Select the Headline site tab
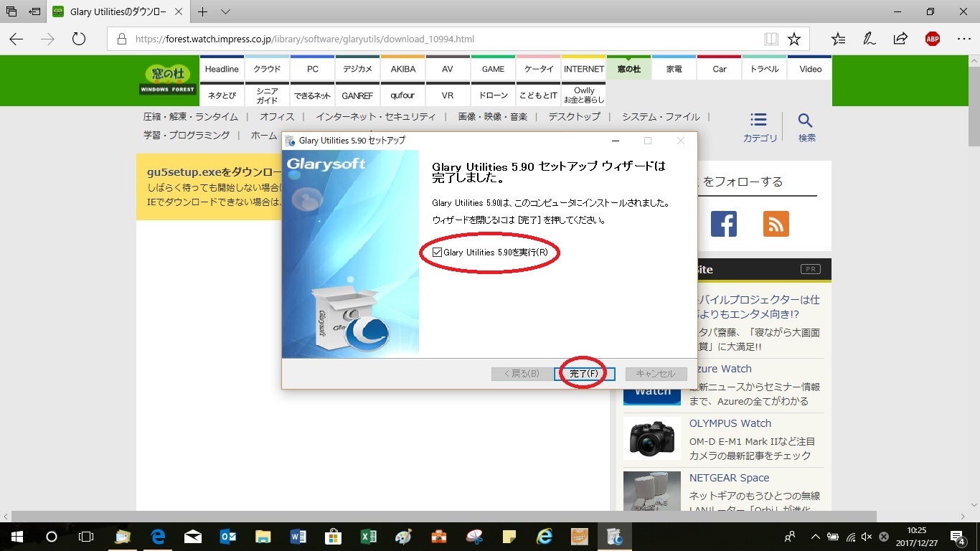This screenshot has height=551, width=980. (x=222, y=69)
